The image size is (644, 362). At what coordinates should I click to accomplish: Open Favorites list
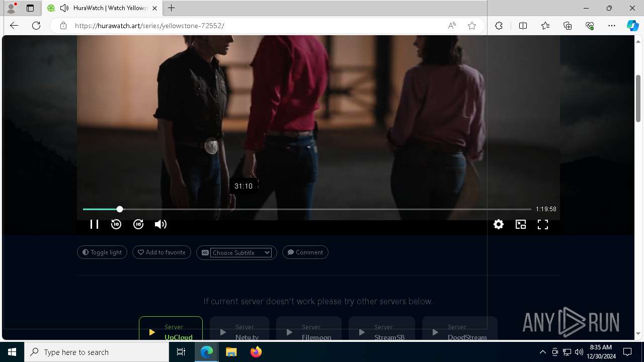pyautogui.click(x=545, y=26)
